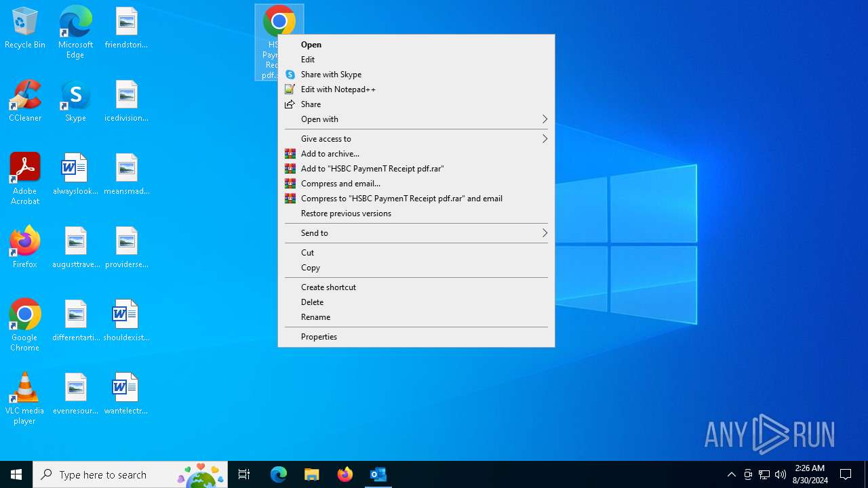Select the shouldexist... Word document

(x=126, y=321)
